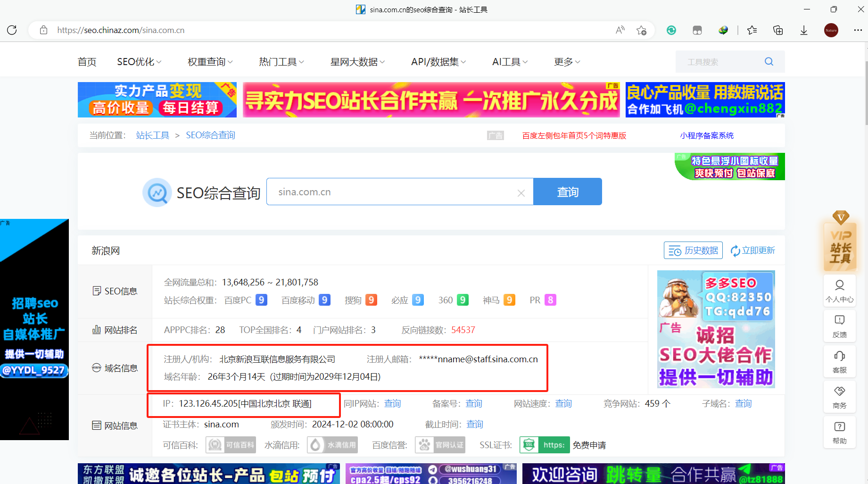
Task: Click the SSL https certificate badge
Action: pyautogui.click(x=545, y=445)
